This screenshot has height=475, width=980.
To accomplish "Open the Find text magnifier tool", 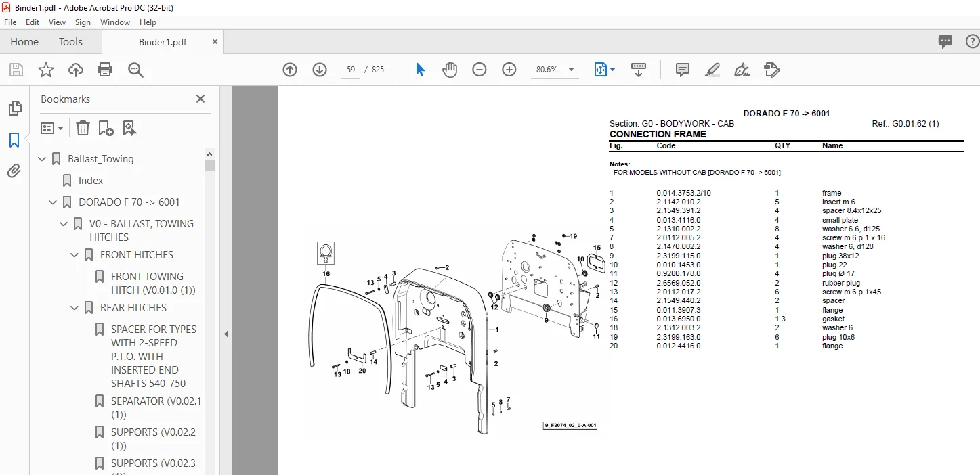I will pyautogui.click(x=135, y=70).
